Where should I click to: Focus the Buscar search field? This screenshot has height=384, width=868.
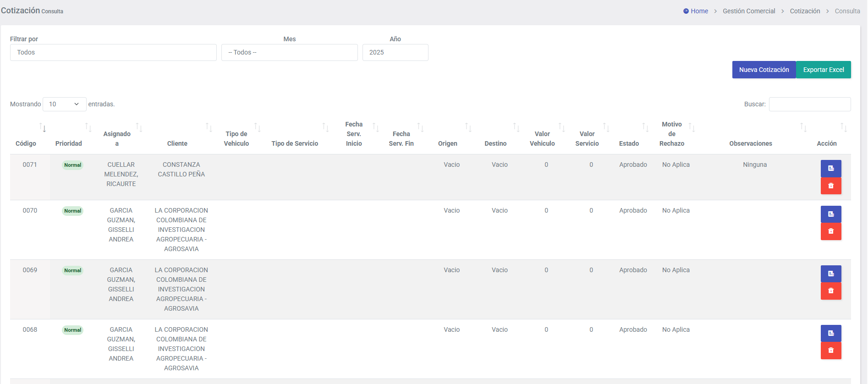(809, 104)
